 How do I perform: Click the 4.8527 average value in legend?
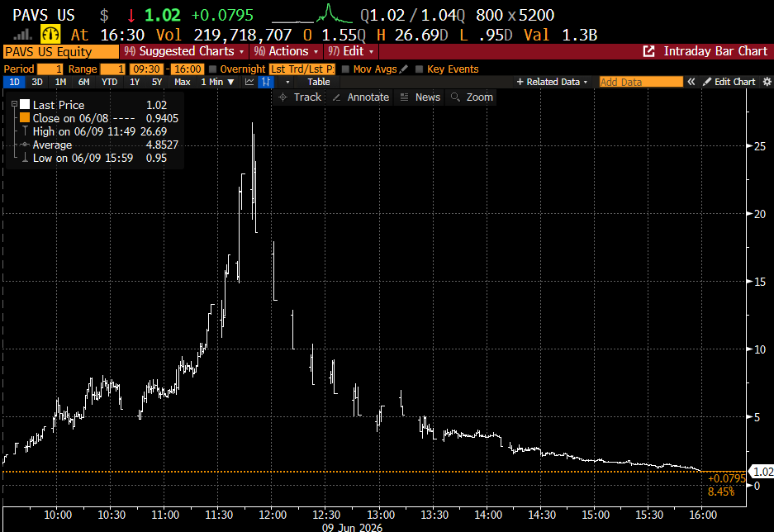click(162, 145)
